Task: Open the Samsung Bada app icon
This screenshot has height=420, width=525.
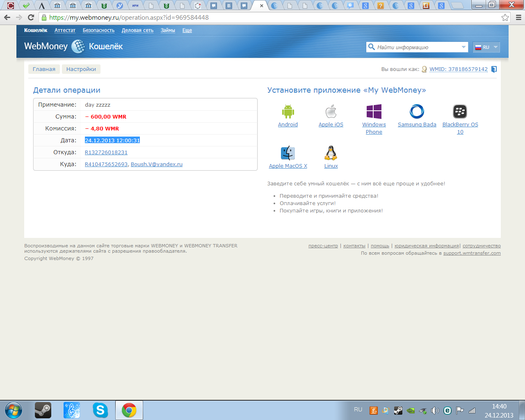Action: (x=417, y=111)
